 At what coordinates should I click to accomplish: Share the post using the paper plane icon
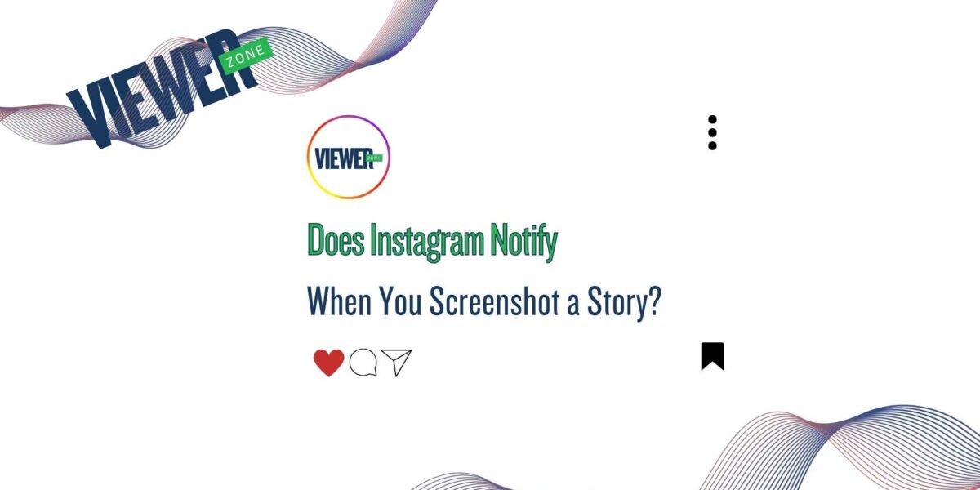click(x=396, y=363)
